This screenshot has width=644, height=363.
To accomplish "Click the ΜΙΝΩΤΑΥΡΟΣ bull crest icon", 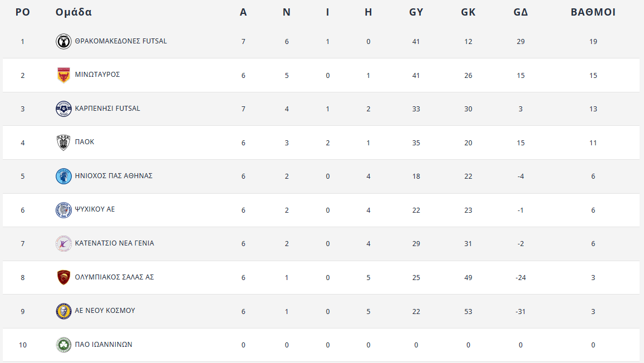I will tap(63, 75).
